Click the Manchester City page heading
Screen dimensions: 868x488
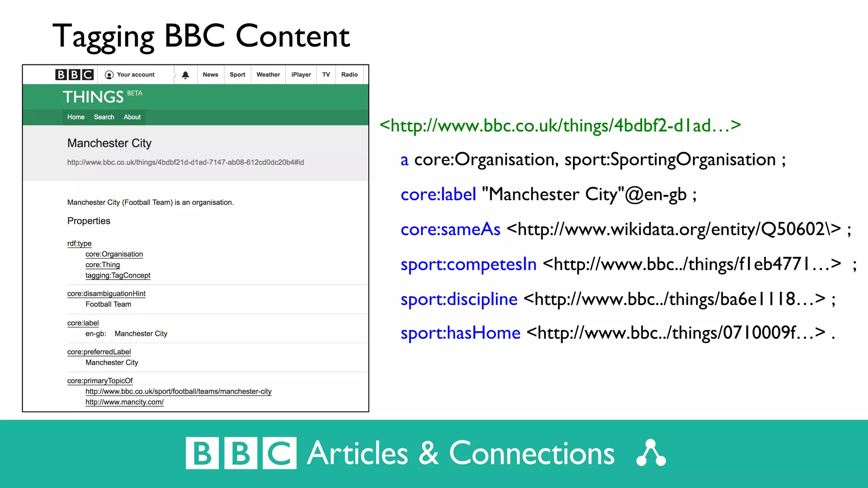[109, 143]
